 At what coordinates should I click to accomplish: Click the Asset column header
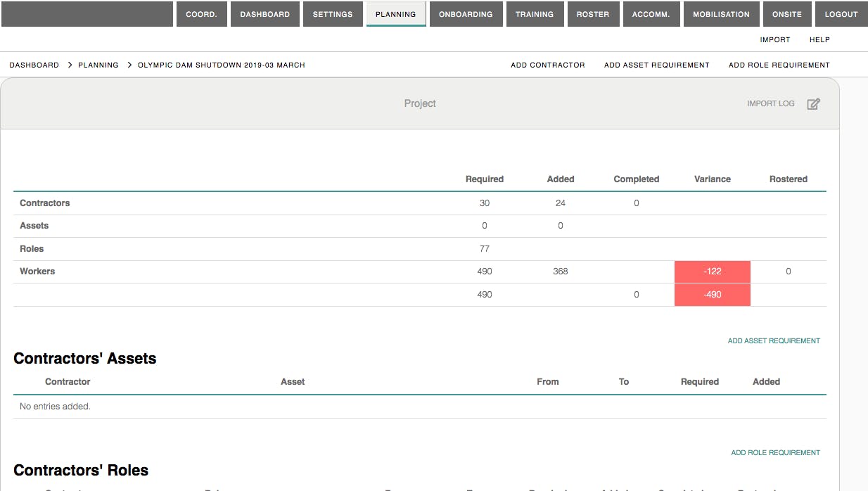point(293,381)
